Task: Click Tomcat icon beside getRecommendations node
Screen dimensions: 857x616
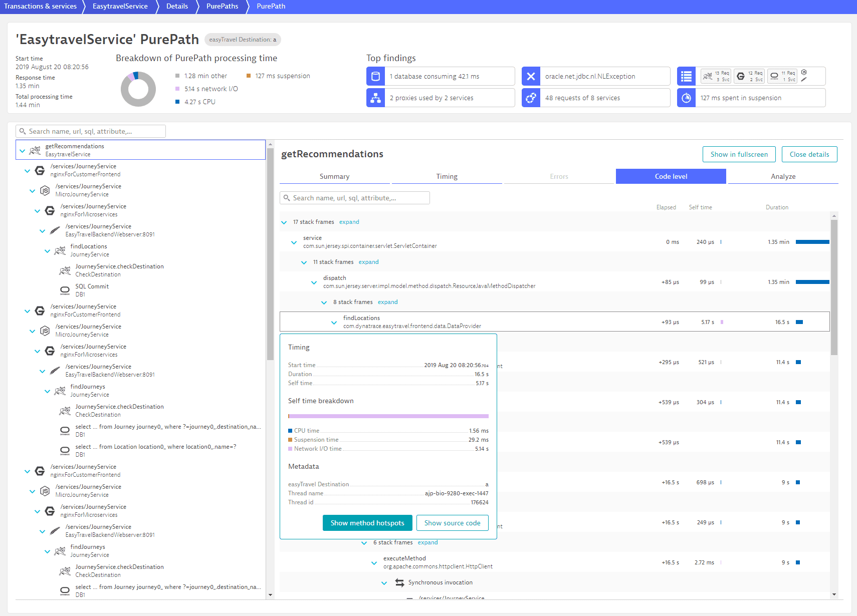Action: click(35, 150)
